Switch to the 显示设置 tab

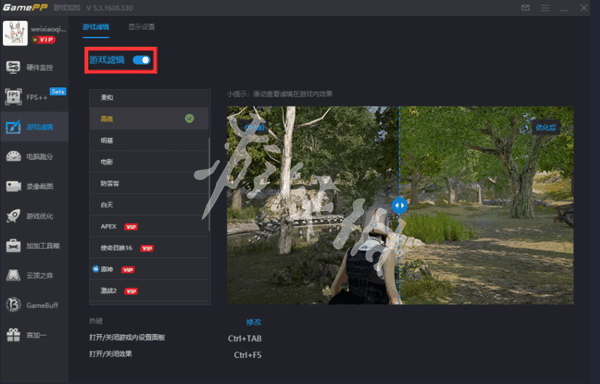142,27
